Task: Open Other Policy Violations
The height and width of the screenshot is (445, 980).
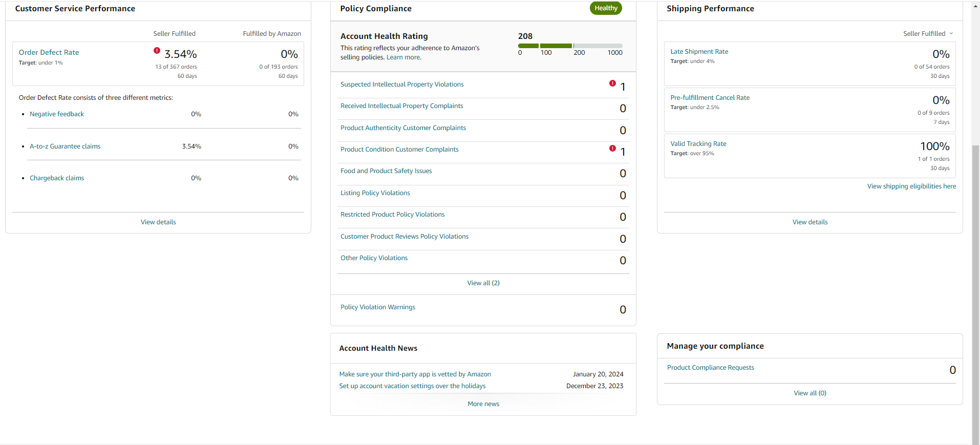Action: pos(374,258)
